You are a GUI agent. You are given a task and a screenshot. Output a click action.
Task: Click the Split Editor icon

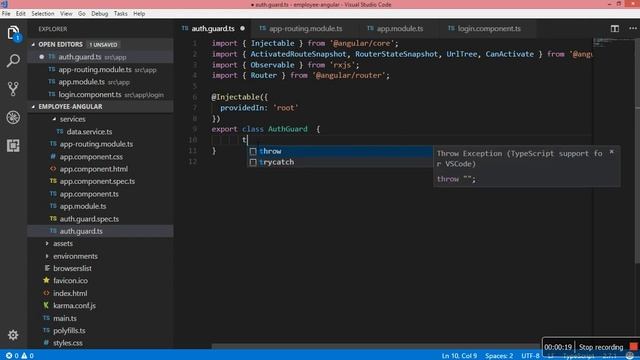pos(615,29)
